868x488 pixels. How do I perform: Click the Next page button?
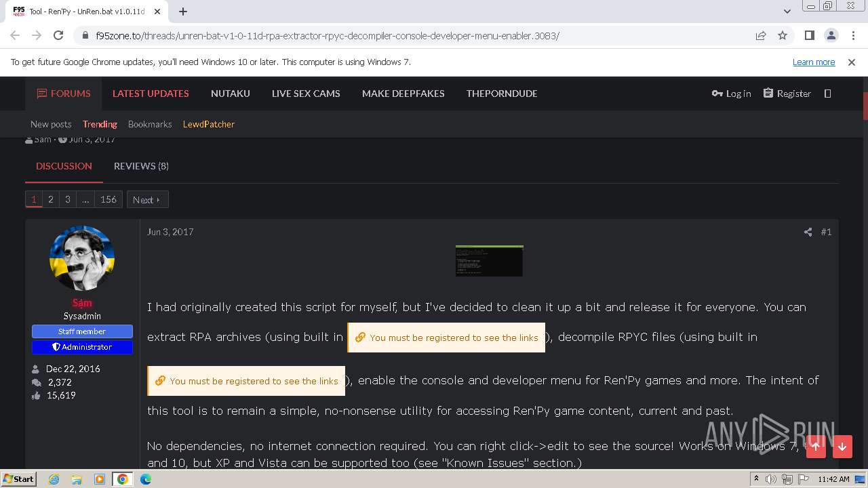(x=147, y=199)
